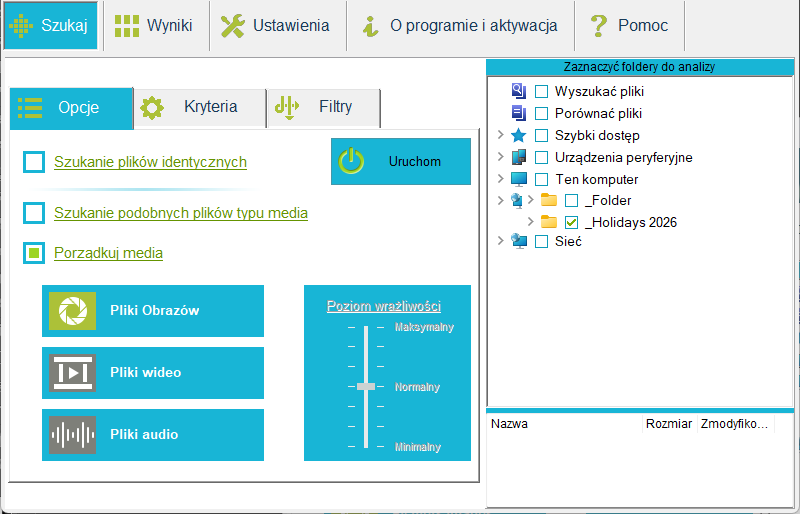Set sensitivity slider to Minimalny
The width and height of the screenshot is (800, 514).
366,447
